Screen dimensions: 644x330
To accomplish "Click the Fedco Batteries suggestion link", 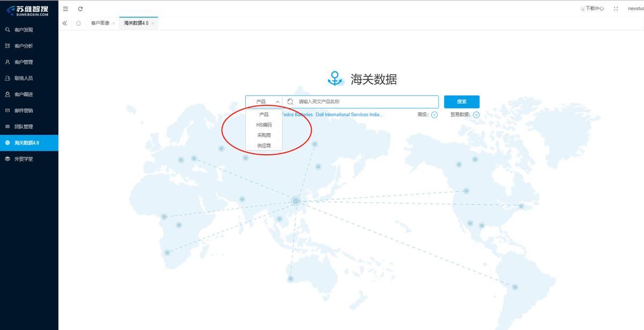I will [296, 114].
